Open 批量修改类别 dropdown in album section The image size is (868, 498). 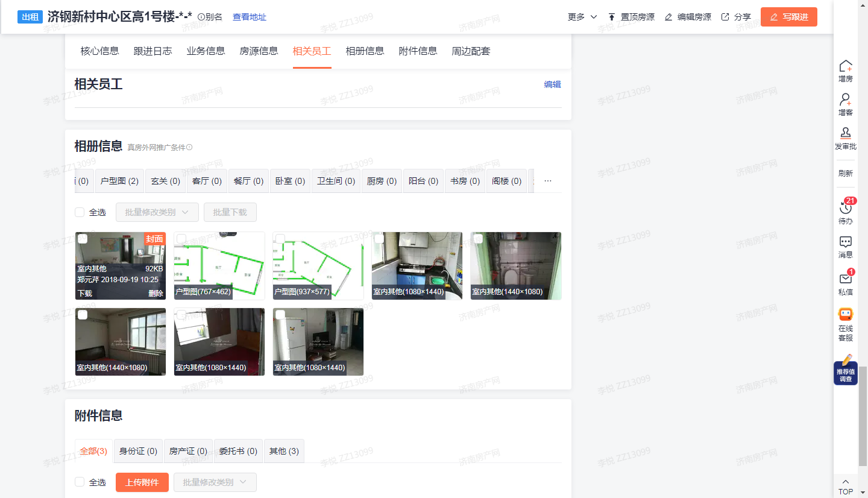[157, 212]
